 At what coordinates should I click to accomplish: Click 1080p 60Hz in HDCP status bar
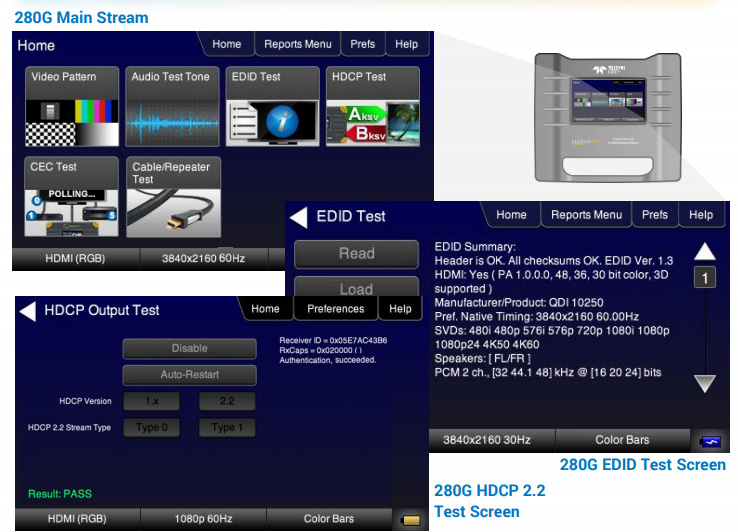pyautogui.click(x=203, y=519)
